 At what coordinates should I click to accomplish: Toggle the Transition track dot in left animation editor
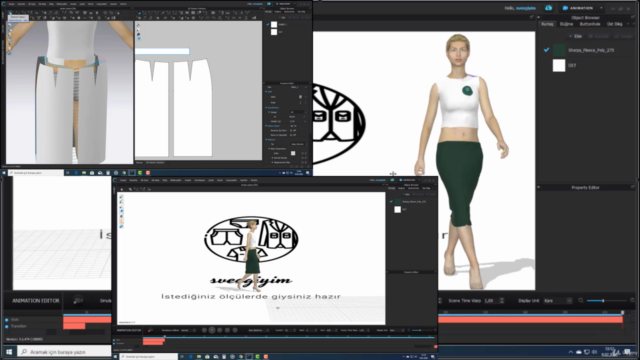pyautogui.click(x=7, y=326)
